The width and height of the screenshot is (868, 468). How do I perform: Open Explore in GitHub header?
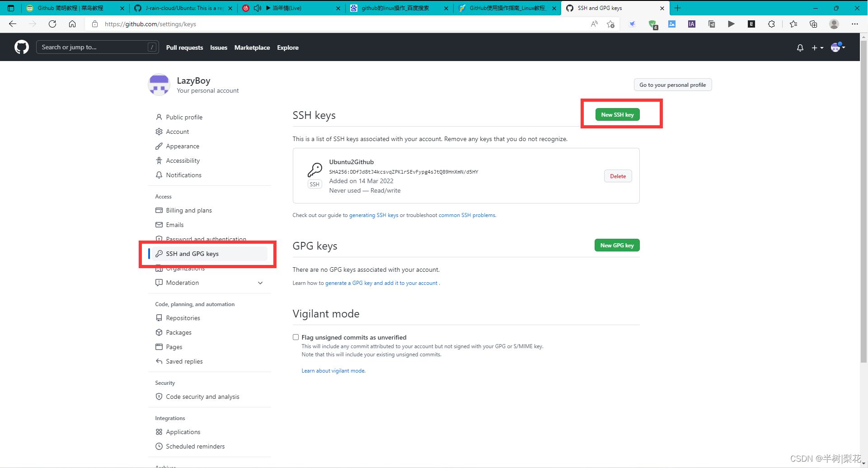[288, 47]
